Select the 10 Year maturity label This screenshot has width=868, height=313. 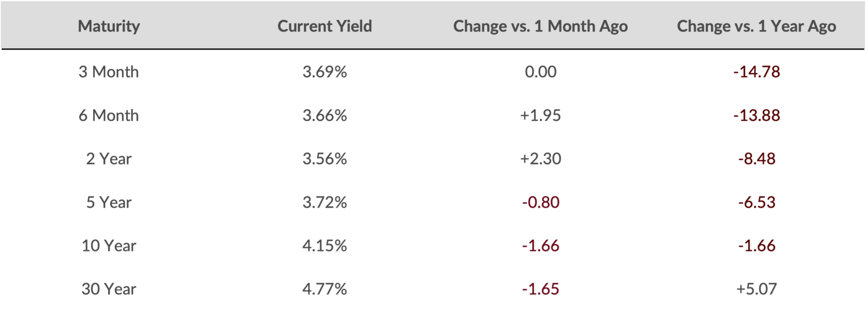pyautogui.click(x=109, y=246)
